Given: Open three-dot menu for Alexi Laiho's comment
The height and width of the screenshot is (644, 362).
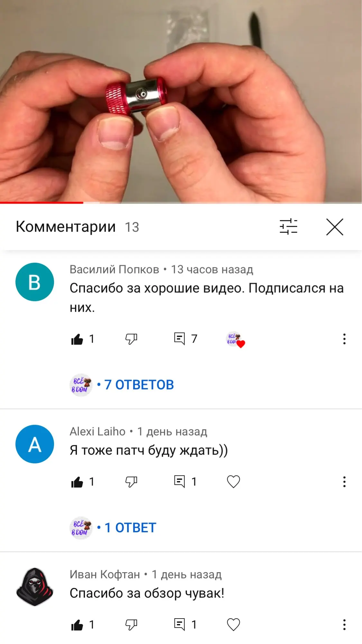Looking at the screenshot, I should (344, 482).
